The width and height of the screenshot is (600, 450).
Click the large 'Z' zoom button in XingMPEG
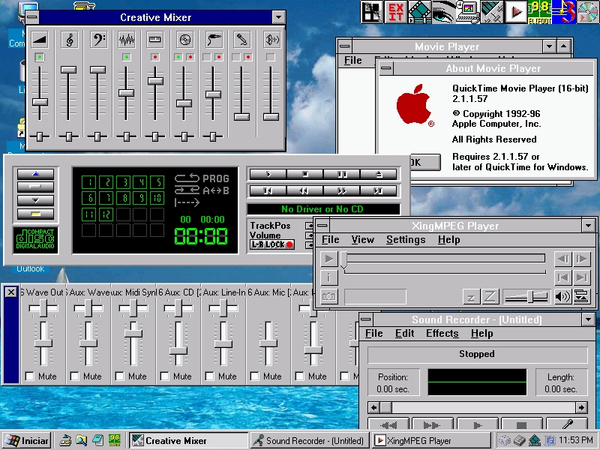(x=490, y=297)
